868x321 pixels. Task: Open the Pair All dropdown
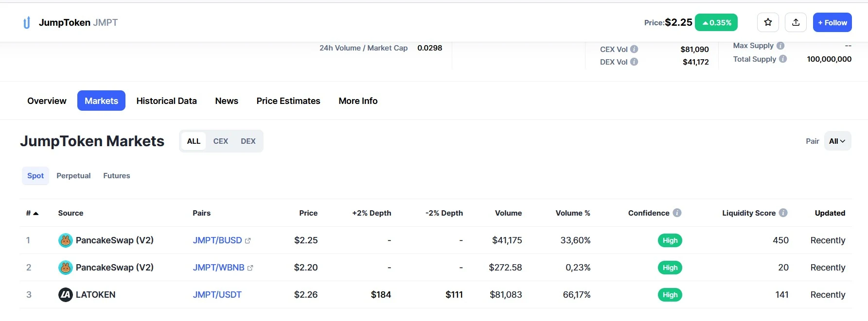[x=837, y=141]
